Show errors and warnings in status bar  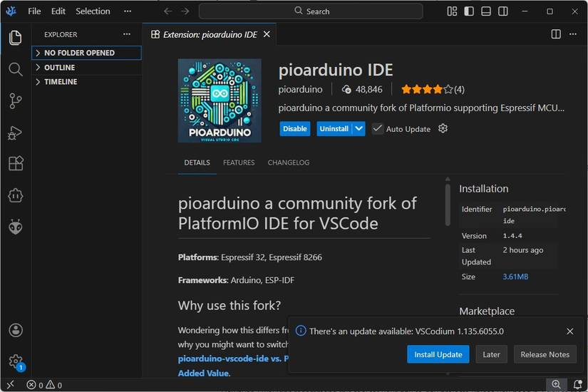pos(44,385)
